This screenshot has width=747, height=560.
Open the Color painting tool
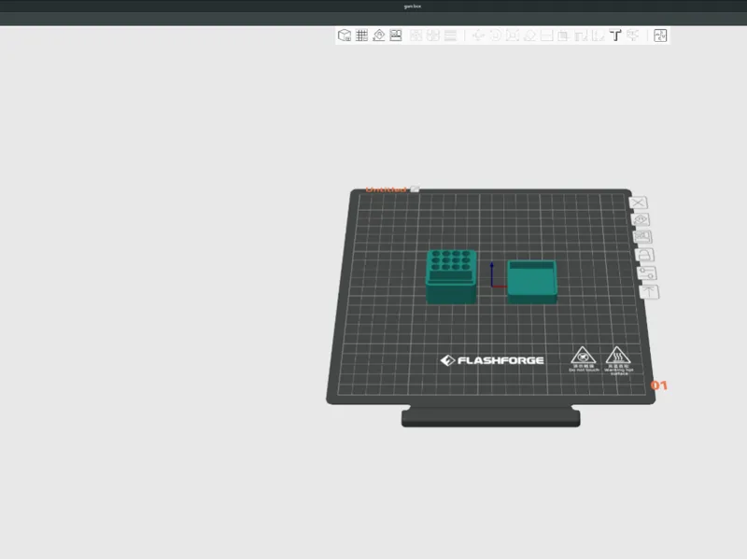tap(633, 35)
